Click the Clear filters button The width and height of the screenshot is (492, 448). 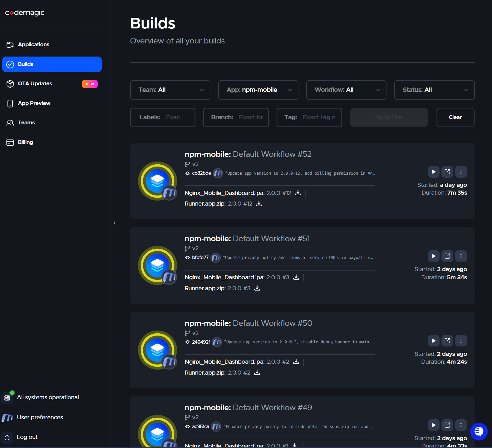[455, 117]
